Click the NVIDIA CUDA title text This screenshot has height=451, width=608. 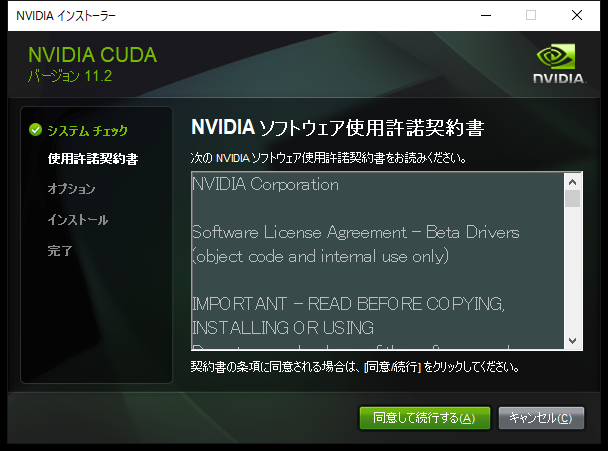coord(93,55)
